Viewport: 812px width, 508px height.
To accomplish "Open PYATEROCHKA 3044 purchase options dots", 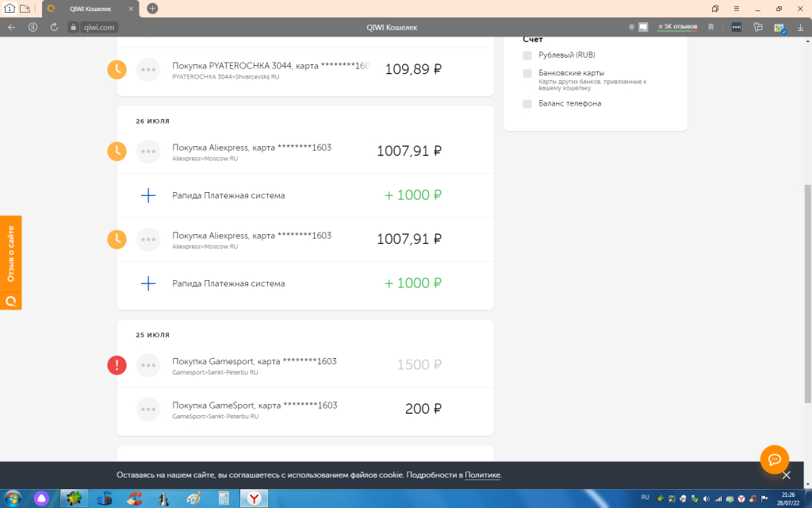I will [148, 70].
